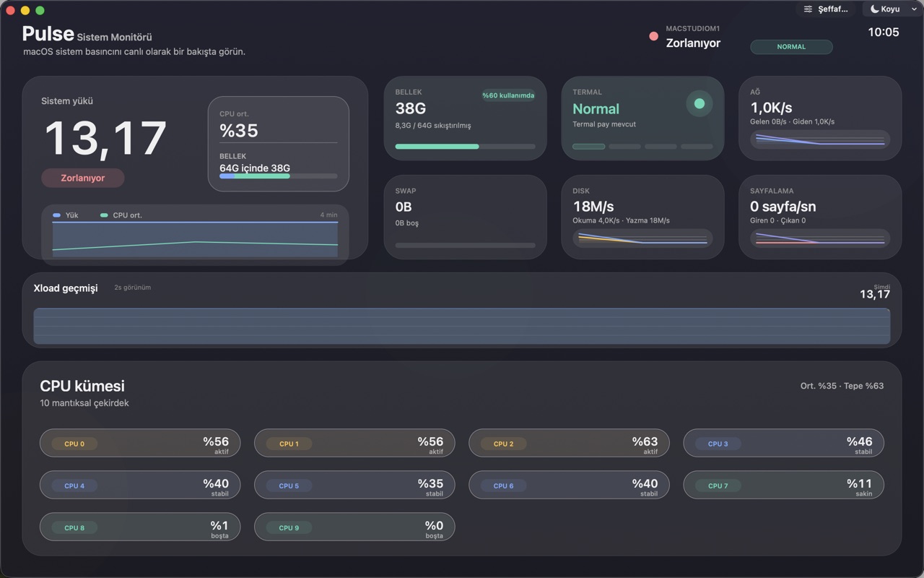Screen dimensions: 924x578
Task: Click the '2s görünüm' label
Action: [133, 288]
